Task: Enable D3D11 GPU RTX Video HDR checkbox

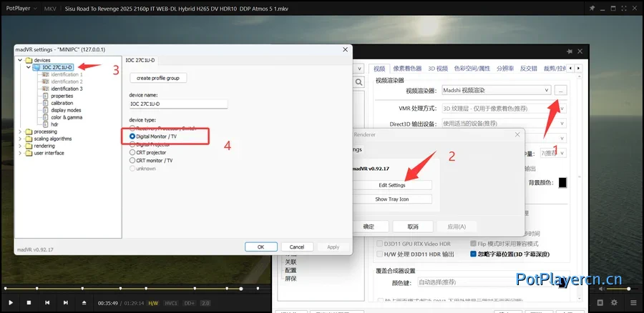Action: tap(380, 244)
